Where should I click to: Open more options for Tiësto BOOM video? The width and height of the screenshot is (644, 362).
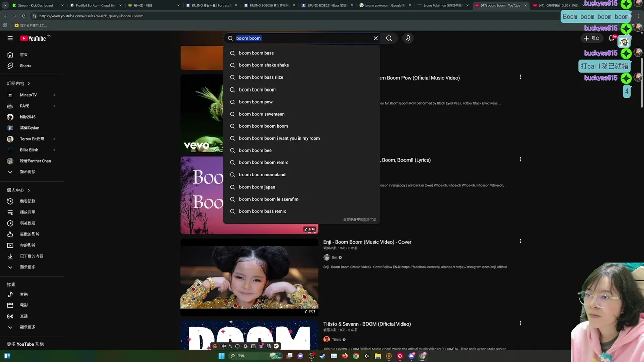520,323
